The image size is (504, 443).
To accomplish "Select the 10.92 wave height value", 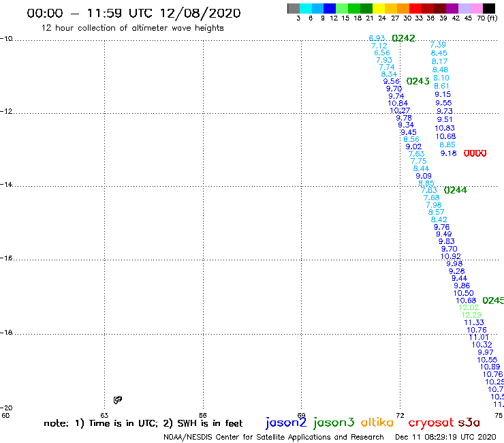I will [451, 256].
